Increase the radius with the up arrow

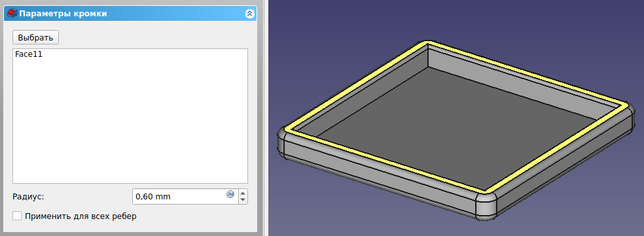pos(243,193)
